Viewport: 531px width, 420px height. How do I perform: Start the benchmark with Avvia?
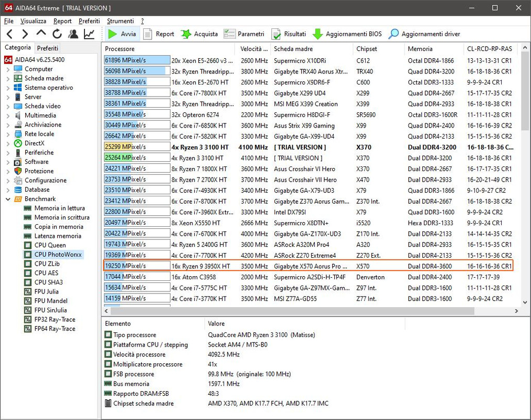pos(122,34)
